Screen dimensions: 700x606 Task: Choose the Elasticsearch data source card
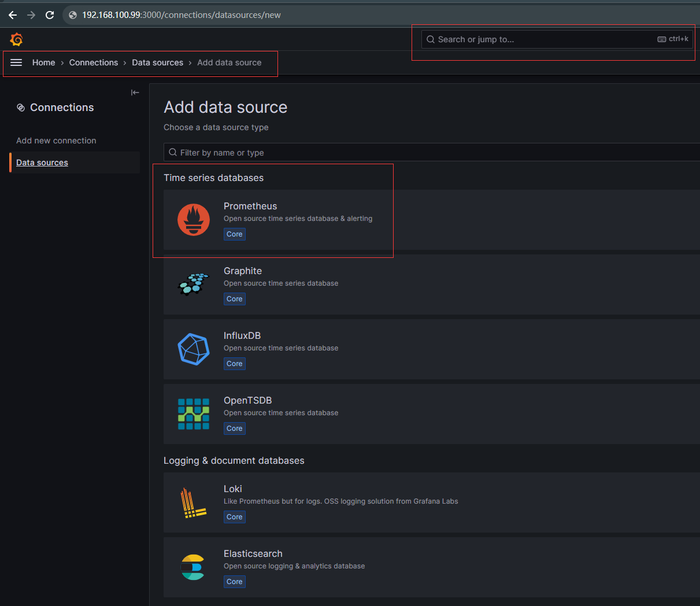coord(431,567)
